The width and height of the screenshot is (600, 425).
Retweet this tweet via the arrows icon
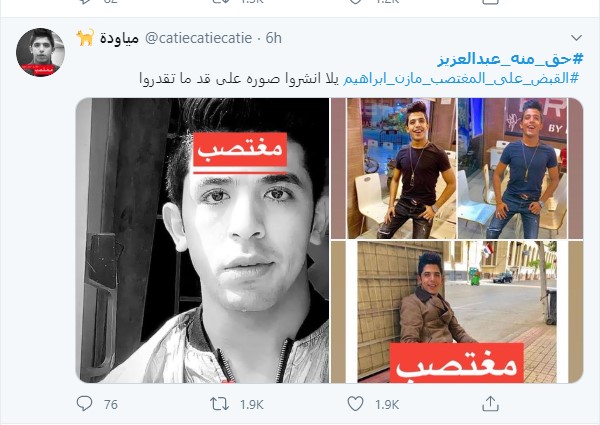pos(219,404)
